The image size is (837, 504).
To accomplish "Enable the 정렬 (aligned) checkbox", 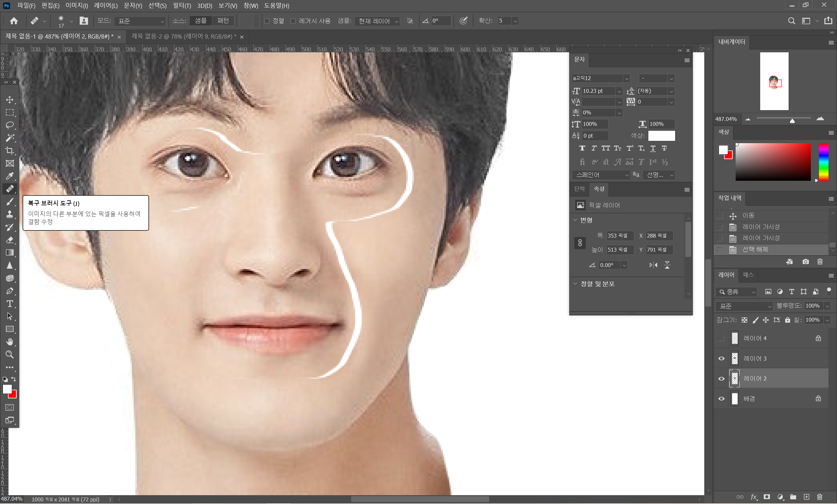I will click(267, 21).
